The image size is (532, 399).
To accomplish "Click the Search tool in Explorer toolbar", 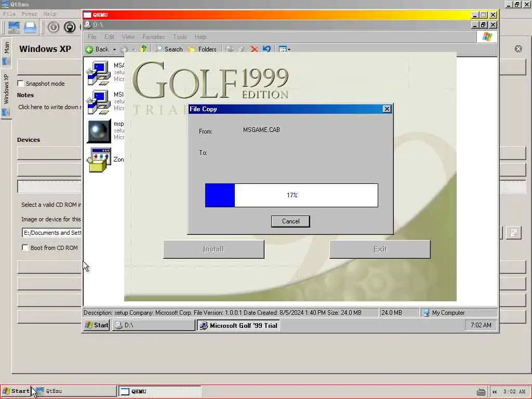I will [169, 49].
